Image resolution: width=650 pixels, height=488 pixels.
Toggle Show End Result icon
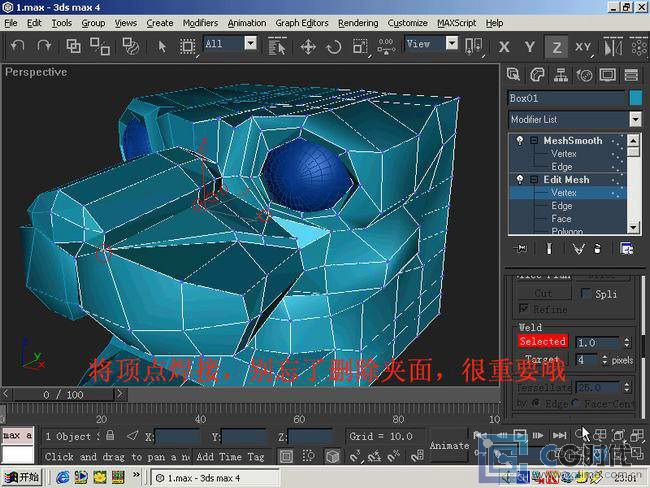(x=549, y=248)
